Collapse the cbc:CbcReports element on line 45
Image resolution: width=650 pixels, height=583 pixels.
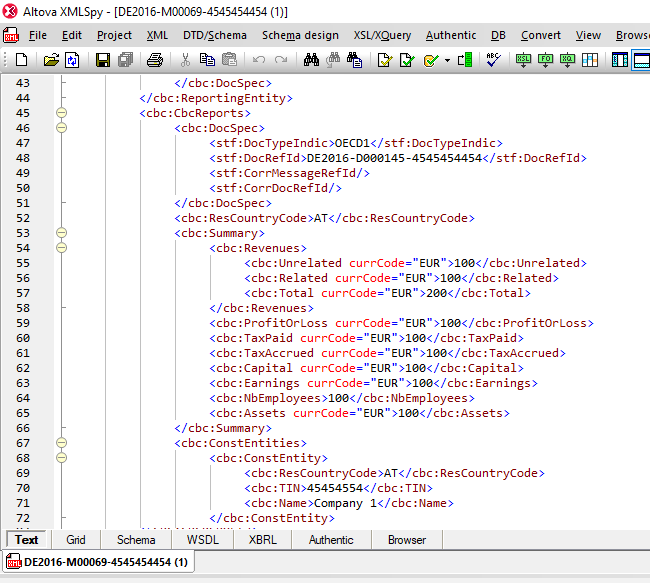point(61,113)
